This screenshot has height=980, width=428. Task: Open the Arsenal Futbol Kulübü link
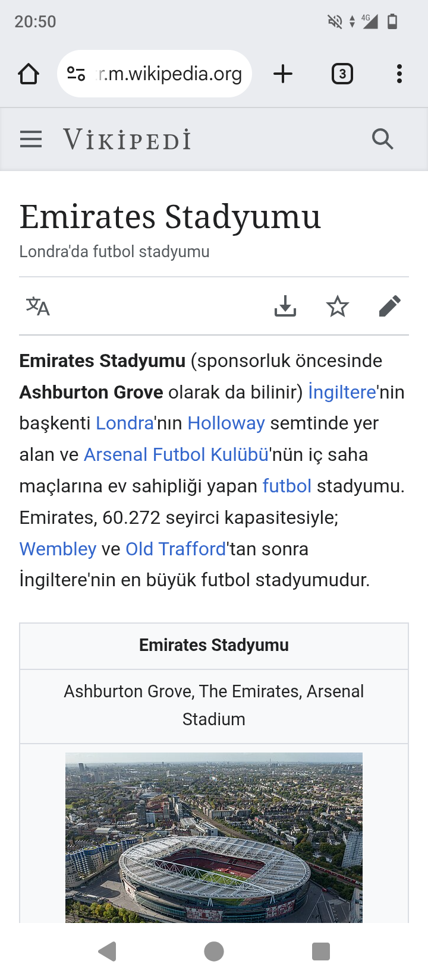(x=176, y=455)
